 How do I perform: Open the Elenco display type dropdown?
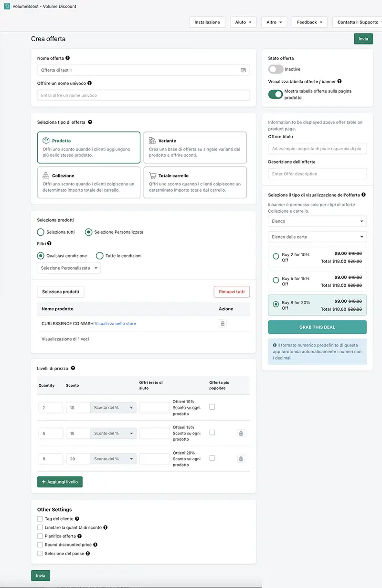tap(318, 221)
